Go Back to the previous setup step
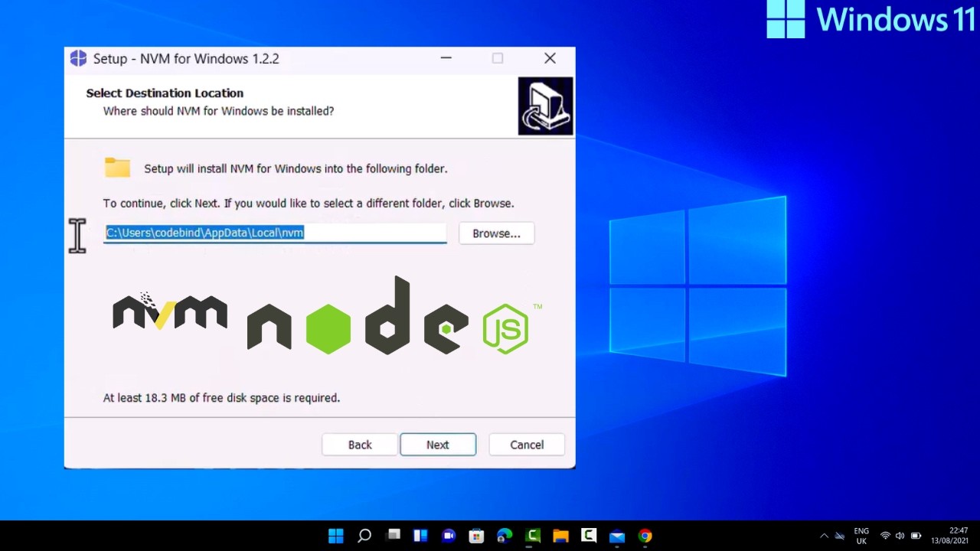This screenshot has width=980, height=551. (360, 445)
